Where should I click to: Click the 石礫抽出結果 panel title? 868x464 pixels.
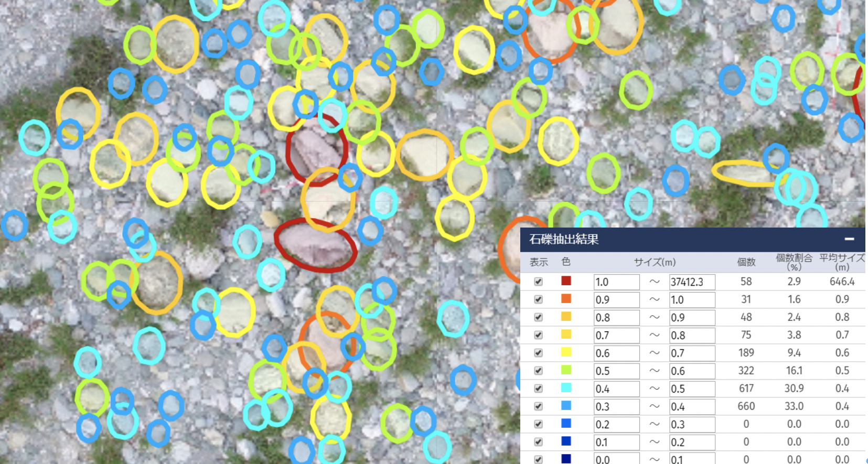564,240
